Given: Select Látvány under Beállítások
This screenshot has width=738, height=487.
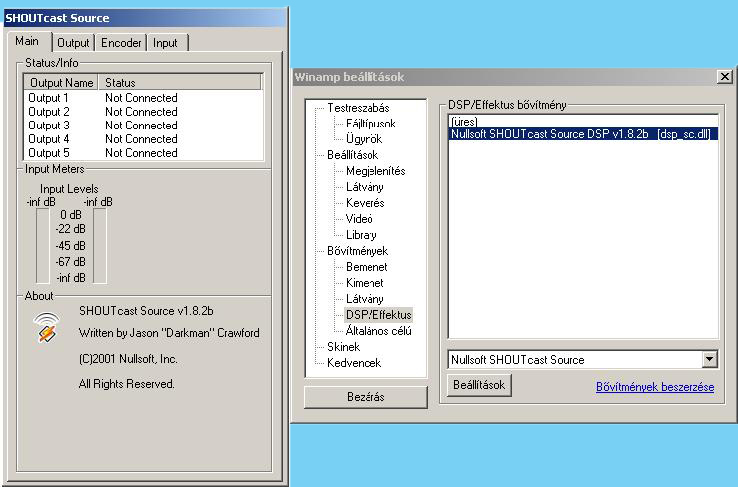Looking at the screenshot, I should [364, 187].
